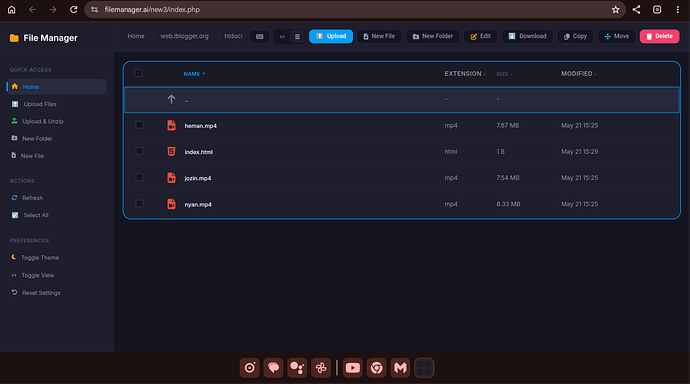690x384 pixels.
Task: Click the keyboard shortcuts icon in toolbar
Action: pos(260,37)
